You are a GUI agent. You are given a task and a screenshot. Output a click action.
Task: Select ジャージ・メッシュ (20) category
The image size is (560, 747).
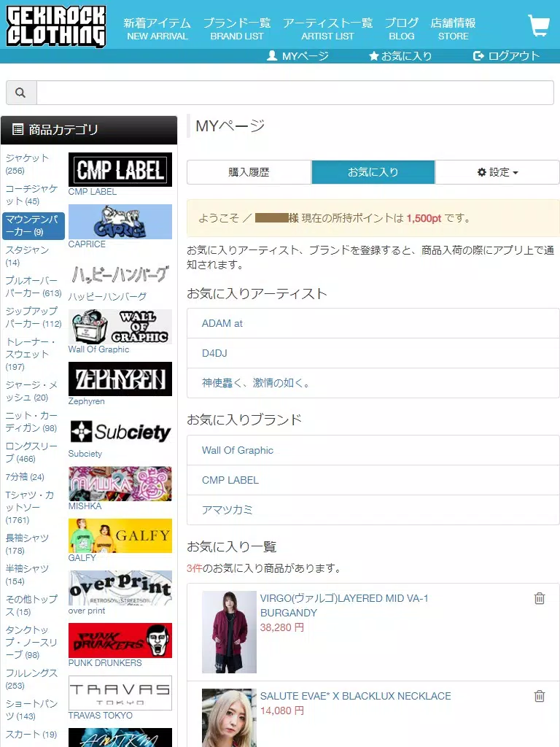click(x=31, y=391)
